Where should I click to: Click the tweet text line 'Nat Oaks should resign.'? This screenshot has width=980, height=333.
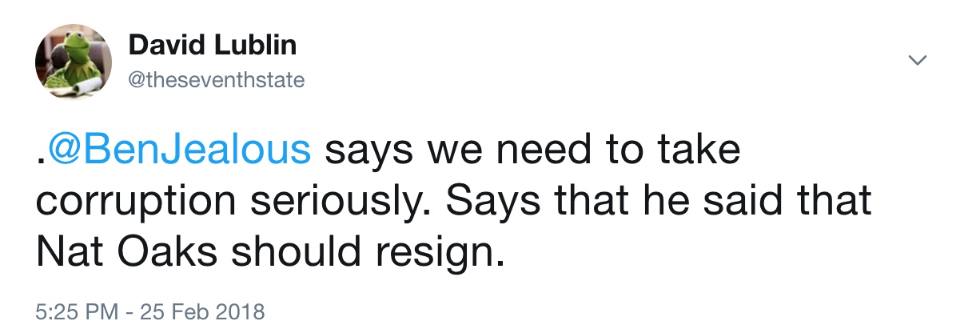(271, 253)
